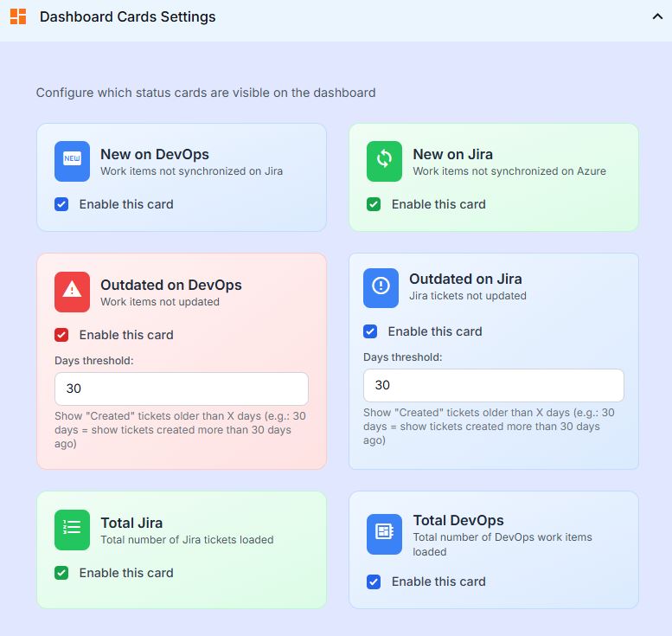Click the Total Jira card title
Viewport: 672px width, 636px height.
(x=131, y=523)
